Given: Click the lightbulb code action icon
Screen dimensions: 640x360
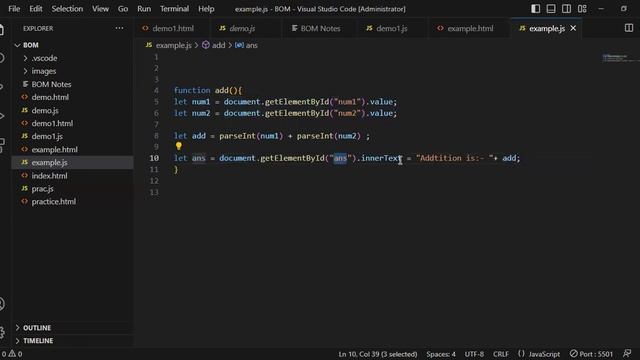Looking at the screenshot, I should [x=178, y=146].
